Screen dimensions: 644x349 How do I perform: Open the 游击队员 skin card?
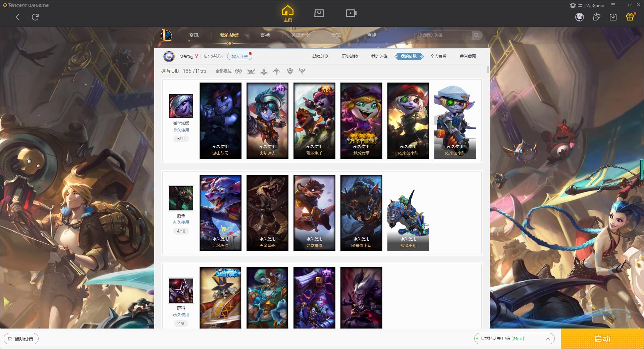[220, 120]
